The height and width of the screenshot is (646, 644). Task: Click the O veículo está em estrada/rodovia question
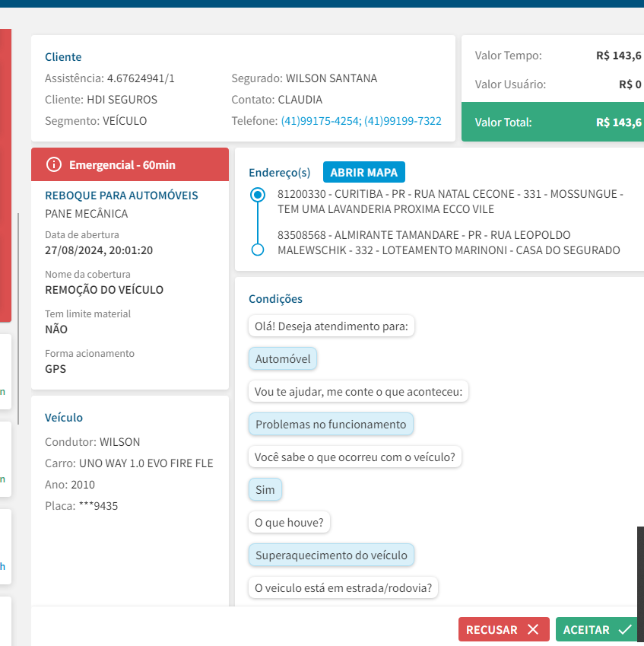tap(343, 588)
